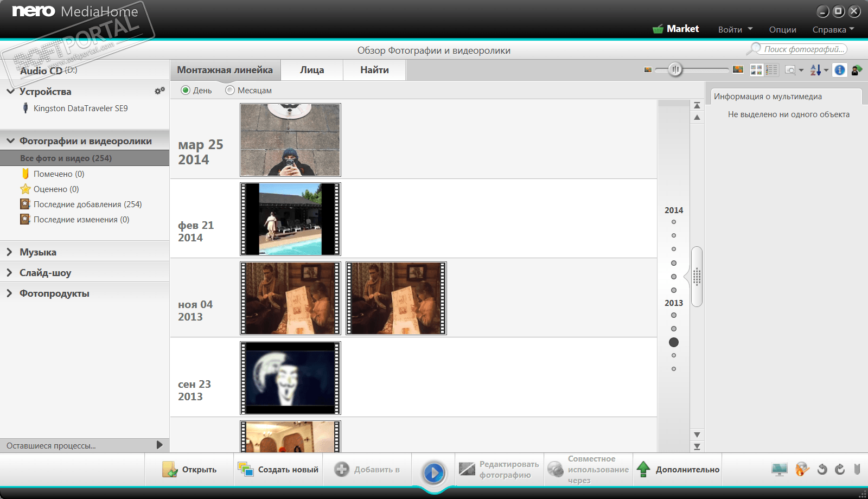Click the vertical scrollbar thumb
The width and height of the screenshot is (868, 499).
tap(697, 277)
